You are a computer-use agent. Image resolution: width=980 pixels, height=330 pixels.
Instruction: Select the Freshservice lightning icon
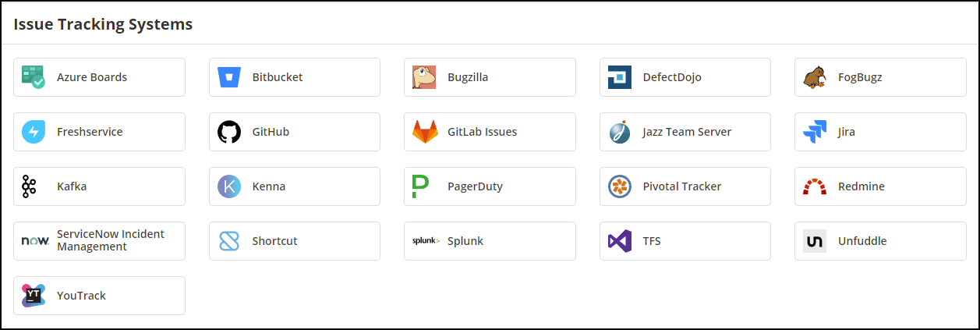pyautogui.click(x=34, y=132)
